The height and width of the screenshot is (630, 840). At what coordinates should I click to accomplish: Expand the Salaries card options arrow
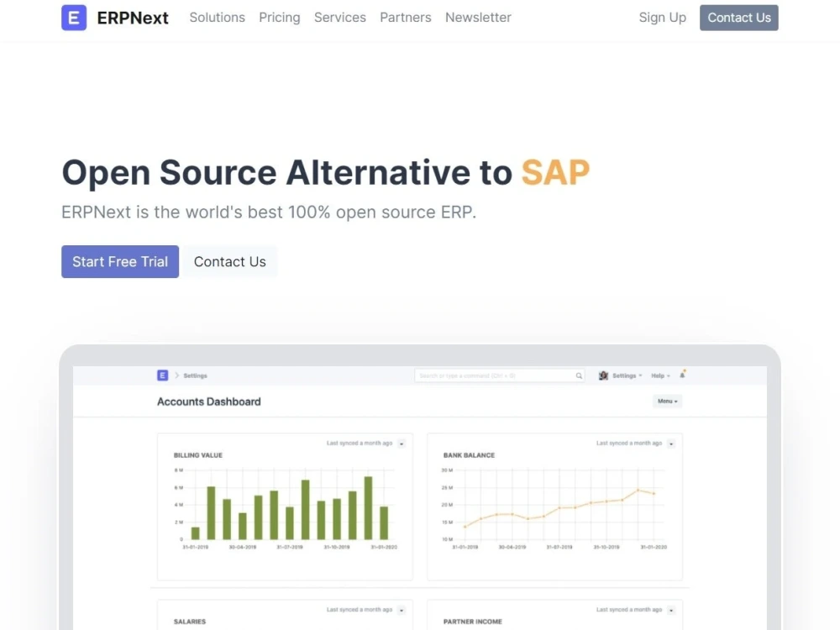point(402,609)
